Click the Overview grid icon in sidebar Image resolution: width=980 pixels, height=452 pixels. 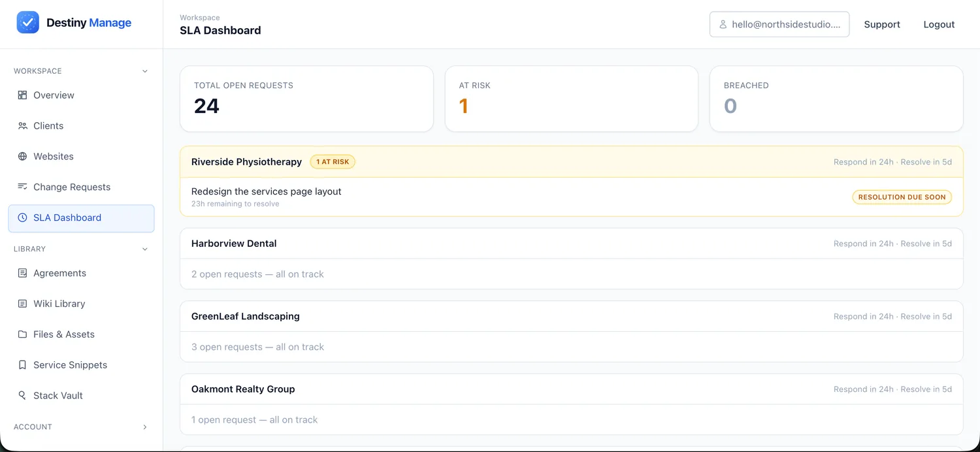tap(23, 95)
